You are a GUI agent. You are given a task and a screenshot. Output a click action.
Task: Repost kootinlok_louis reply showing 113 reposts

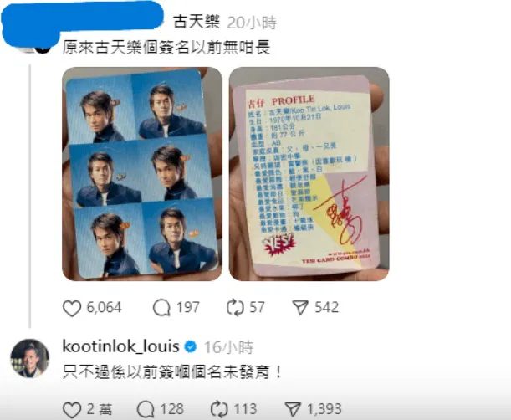pyautogui.click(x=219, y=410)
